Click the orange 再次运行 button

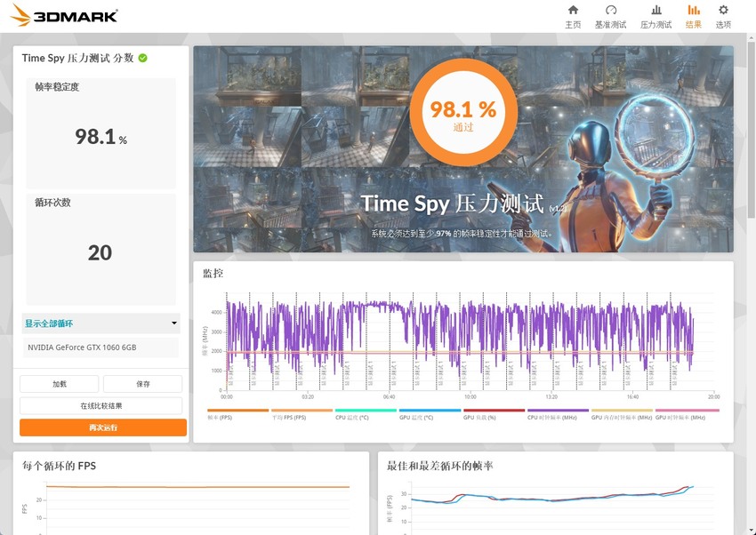pos(103,427)
